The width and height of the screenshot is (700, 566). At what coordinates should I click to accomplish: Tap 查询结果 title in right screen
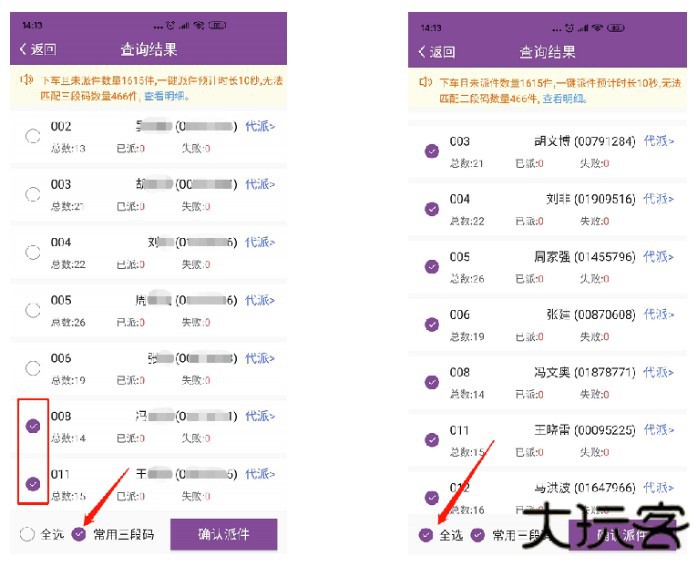coord(547,52)
